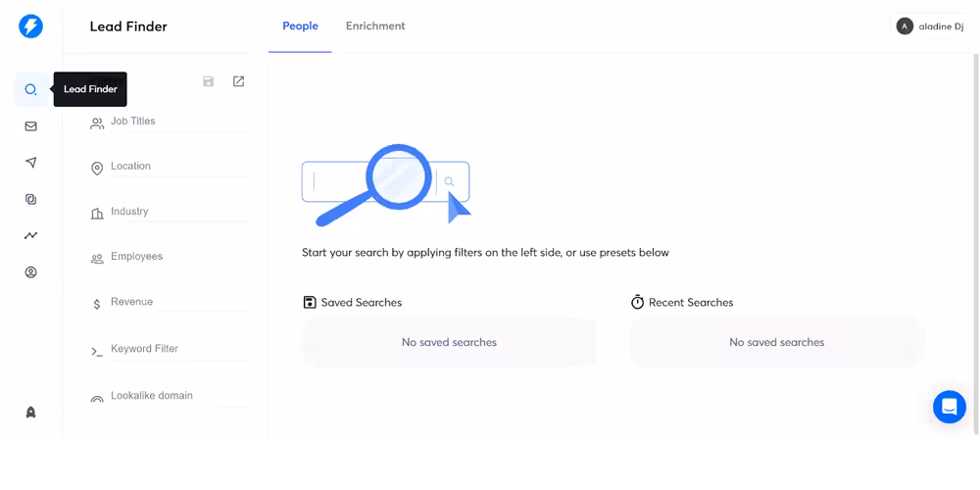The height and width of the screenshot is (490, 980).
Task: Open the aladine Dj profile menu
Action: point(928,26)
